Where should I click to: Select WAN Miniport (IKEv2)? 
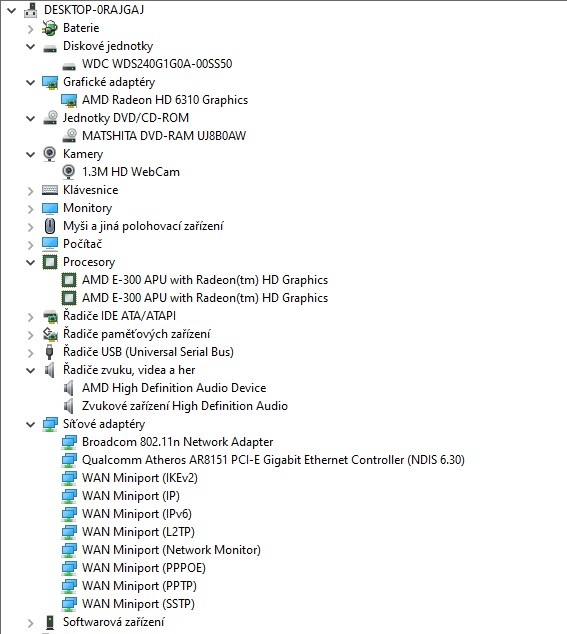(x=140, y=478)
